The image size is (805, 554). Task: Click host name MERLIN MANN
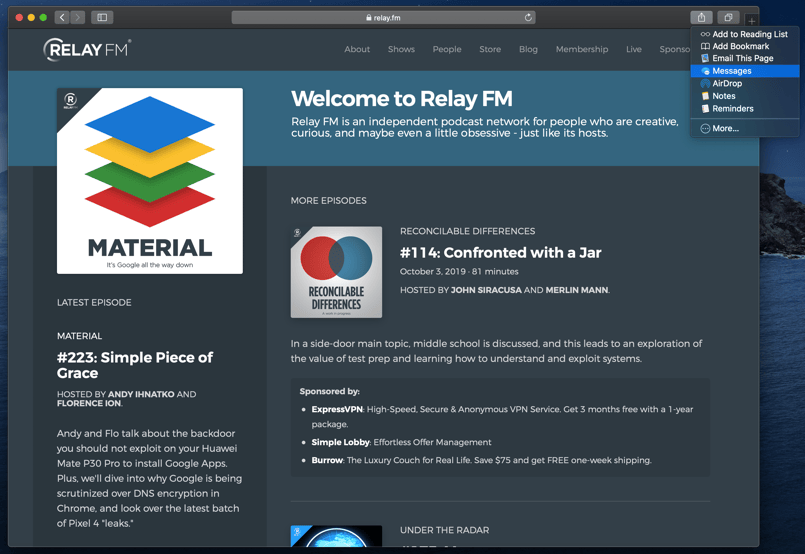[577, 290]
